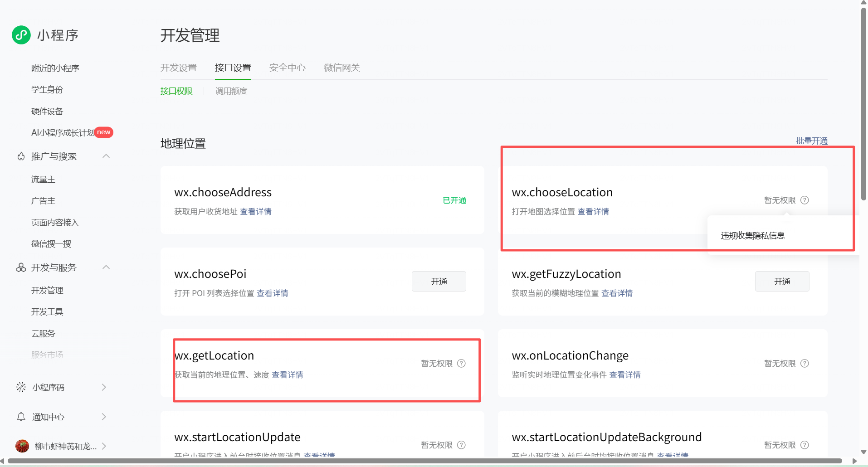Open 硬件设备 in the sidebar
Viewport: 868px width, 467px height.
47,112
